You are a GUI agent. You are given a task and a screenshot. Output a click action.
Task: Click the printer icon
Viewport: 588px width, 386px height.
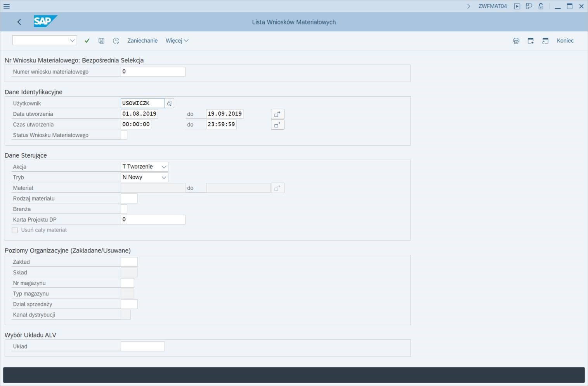click(x=516, y=41)
